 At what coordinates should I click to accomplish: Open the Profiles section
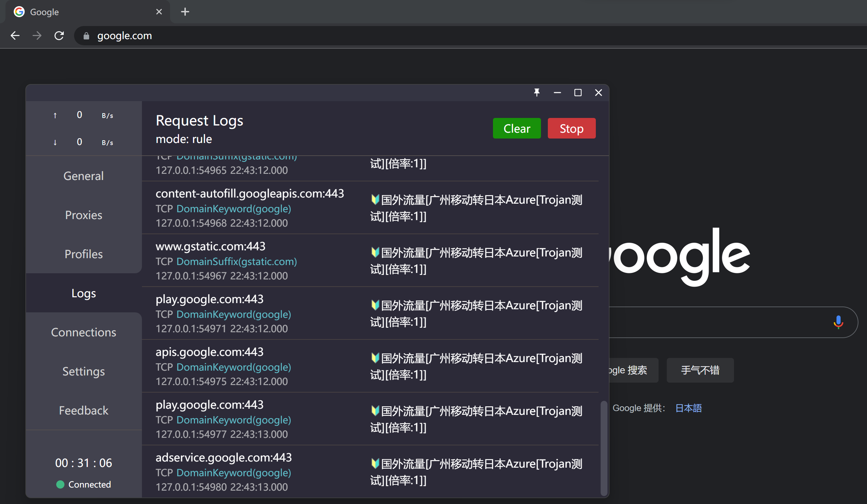[84, 254]
